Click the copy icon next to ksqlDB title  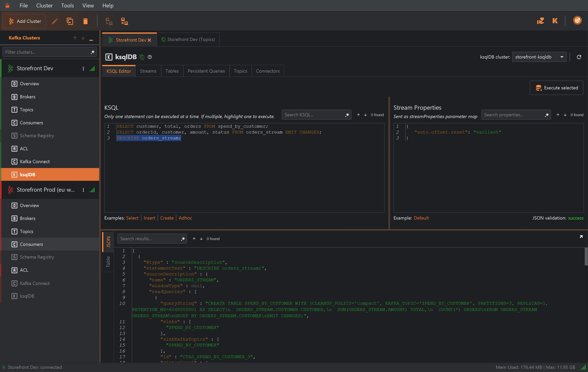tap(142, 57)
